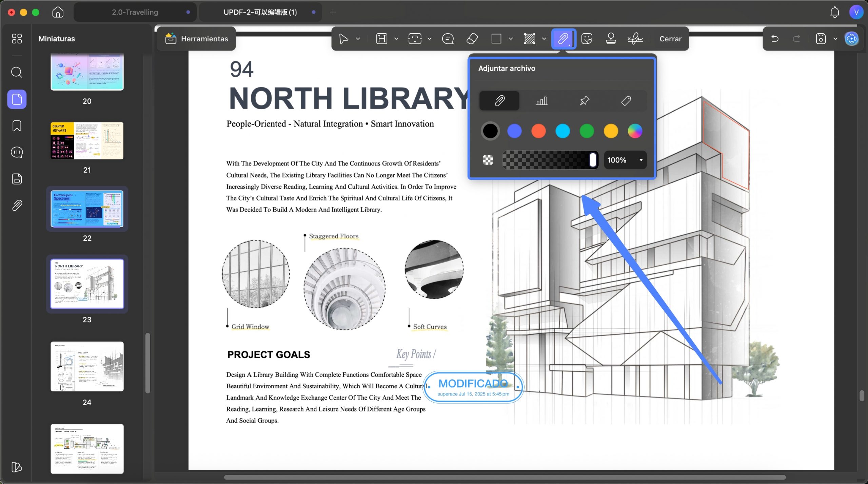Select the eraser tool in toolbar

tap(472, 39)
